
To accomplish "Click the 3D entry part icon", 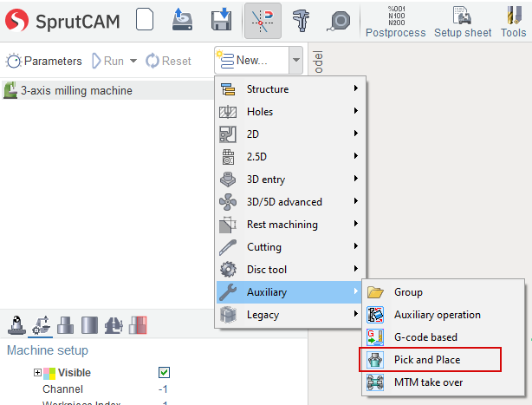I will click(228, 180).
